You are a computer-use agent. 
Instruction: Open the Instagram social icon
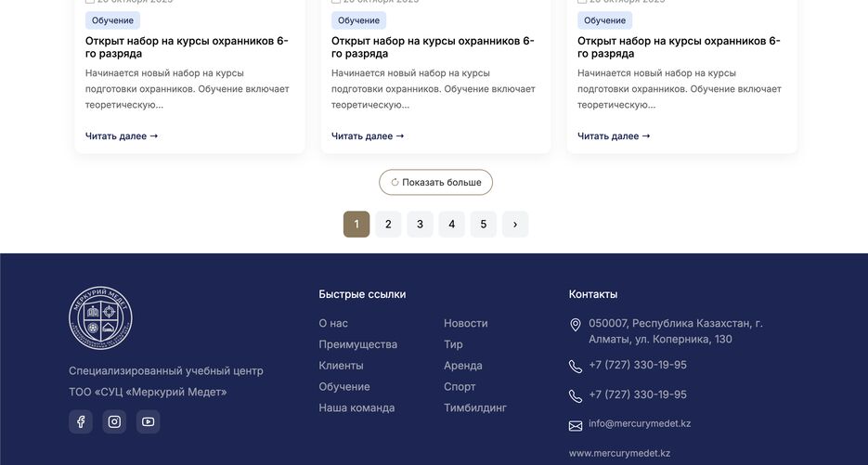tap(114, 422)
